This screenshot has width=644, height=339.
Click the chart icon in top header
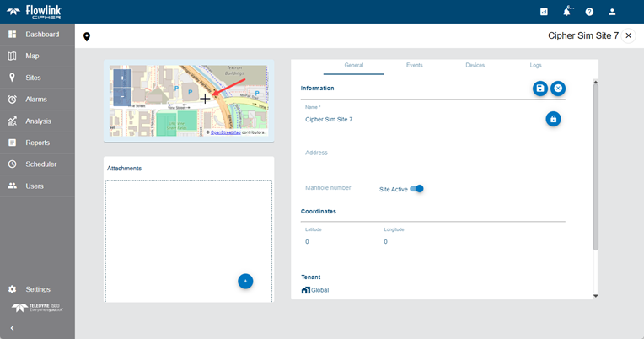545,12
